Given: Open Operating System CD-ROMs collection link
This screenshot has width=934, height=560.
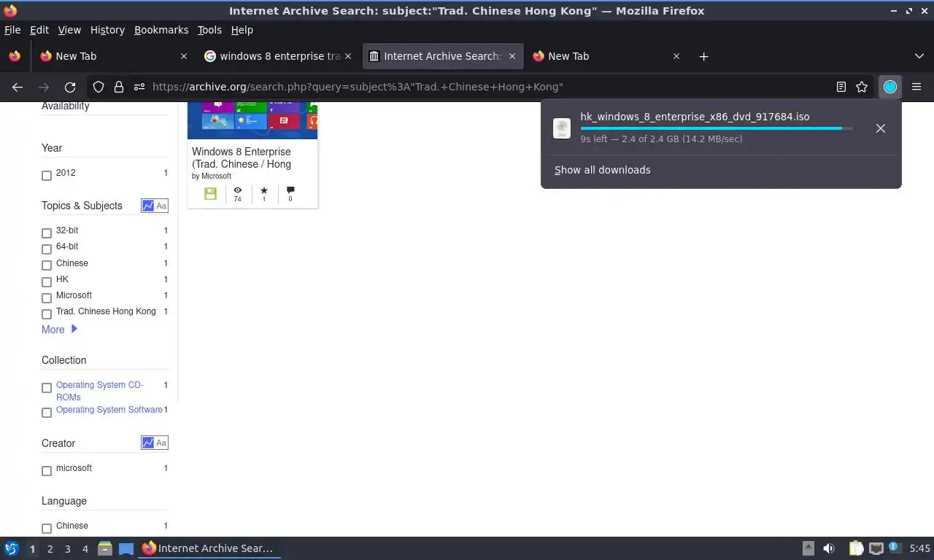Looking at the screenshot, I should coord(100,391).
